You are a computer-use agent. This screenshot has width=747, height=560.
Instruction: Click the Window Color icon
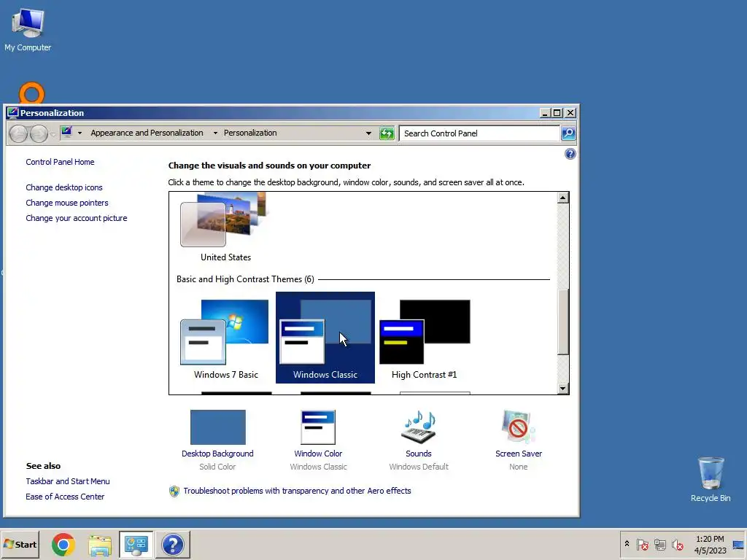pyautogui.click(x=318, y=427)
